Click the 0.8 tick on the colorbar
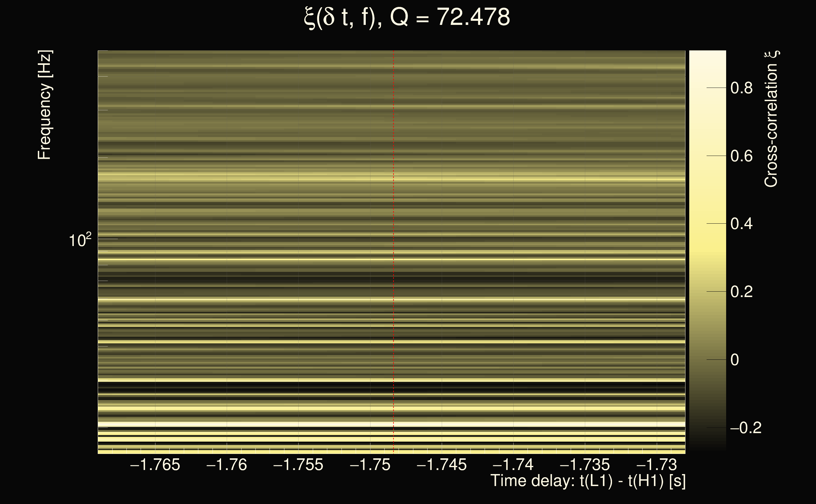Viewport: 816px width, 504px height. point(741,88)
